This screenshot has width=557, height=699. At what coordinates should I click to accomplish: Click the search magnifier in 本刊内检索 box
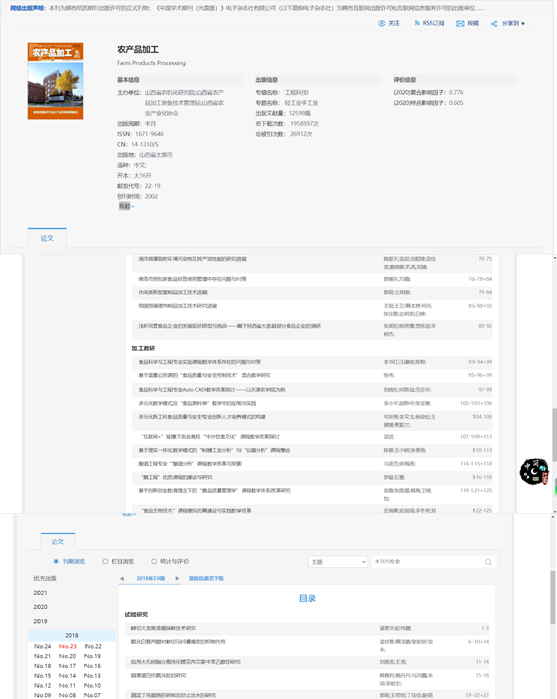click(x=488, y=562)
